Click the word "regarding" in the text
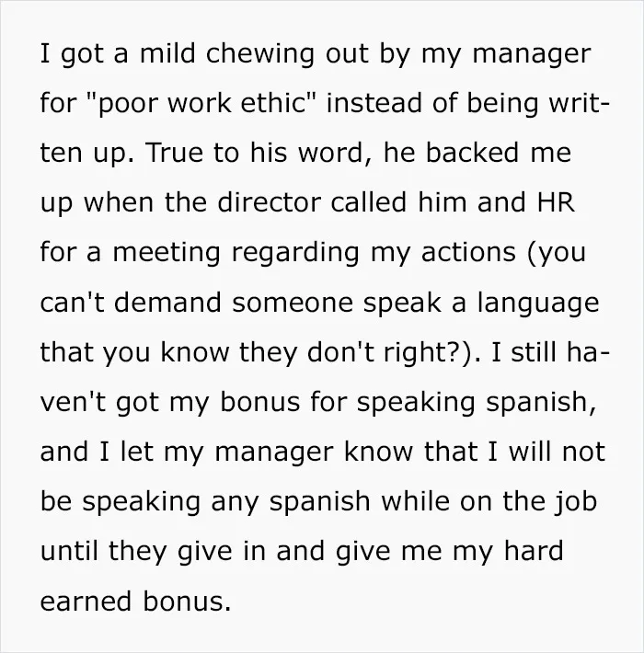The height and width of the screenshot is (653, 644). 295,253
